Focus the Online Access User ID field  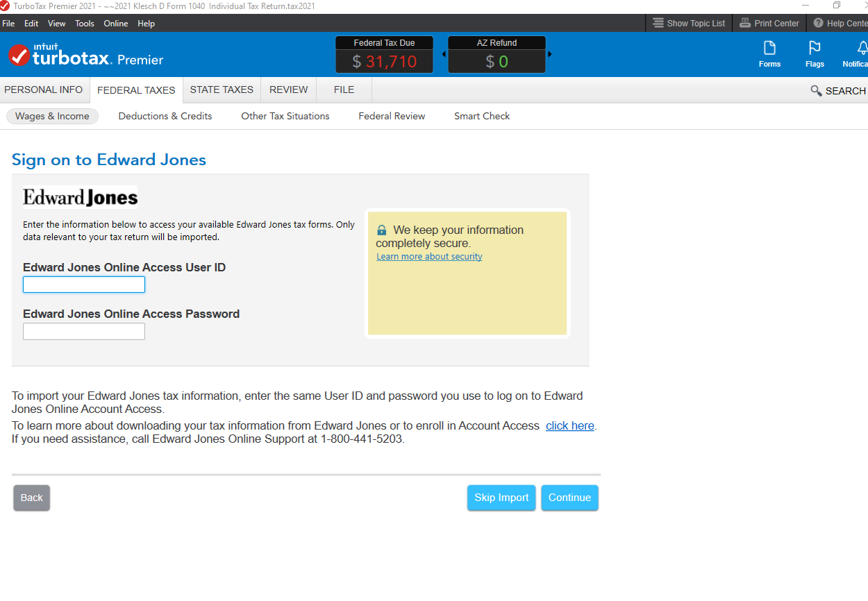click(x=84, y=285)
